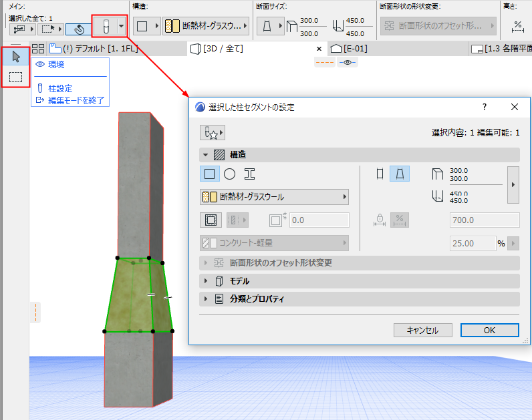Open disabled コンクリート-軽量 veneer material dropdown

(x=274, y=243)
